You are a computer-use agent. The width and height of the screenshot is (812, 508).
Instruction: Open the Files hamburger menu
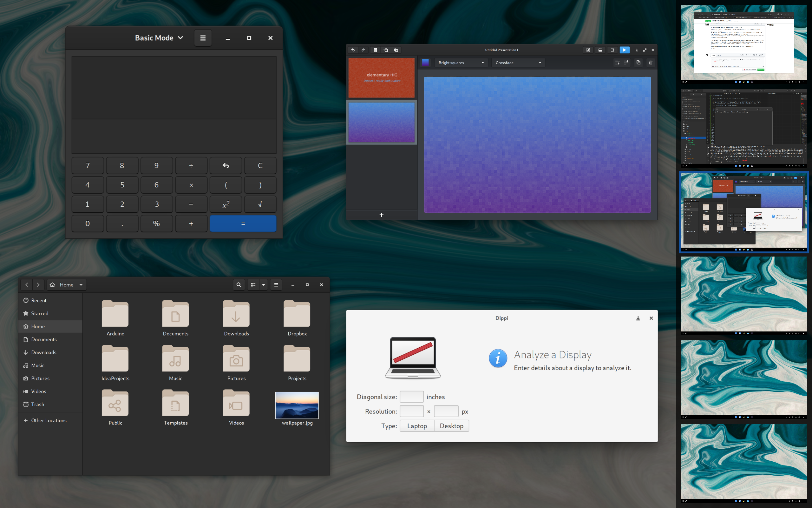tap(276, 285)
